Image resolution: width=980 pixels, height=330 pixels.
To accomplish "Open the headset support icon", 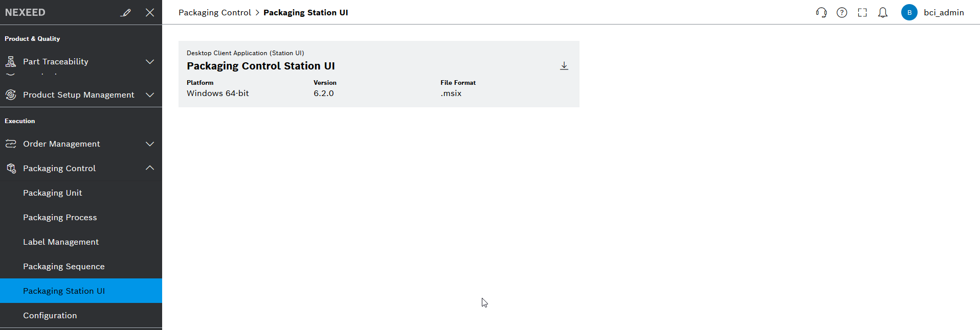I will pos(821,12).
